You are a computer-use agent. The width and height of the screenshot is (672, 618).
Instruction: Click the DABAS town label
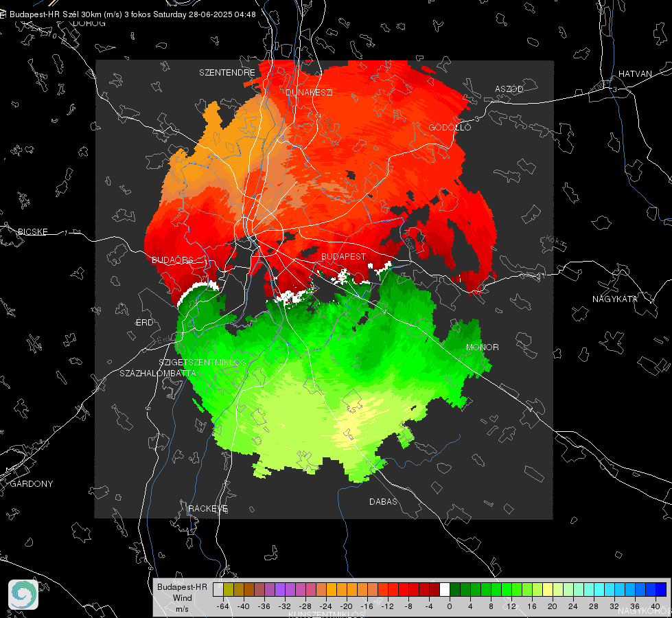pos(383,501)
